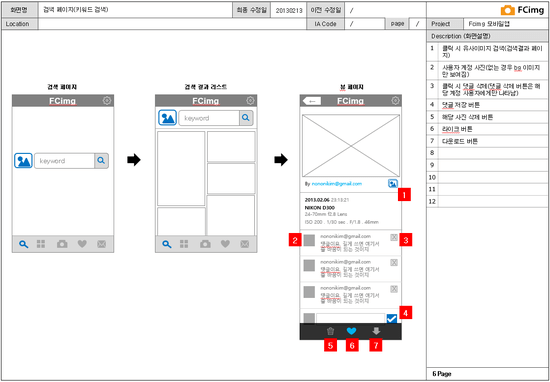
Task: Focus keyword field on the search page
Action: click(x=65, y=161)
